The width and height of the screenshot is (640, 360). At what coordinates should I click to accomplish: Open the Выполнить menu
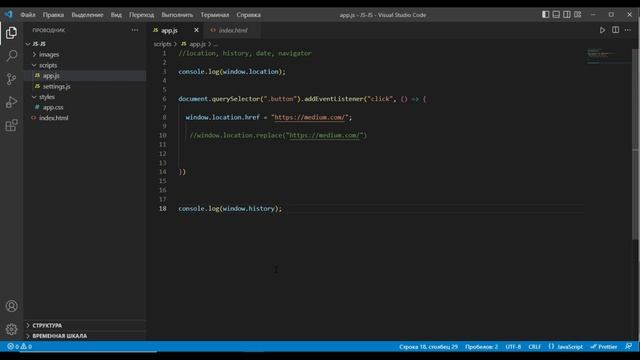pyautogui.click(x=177, y=15)
